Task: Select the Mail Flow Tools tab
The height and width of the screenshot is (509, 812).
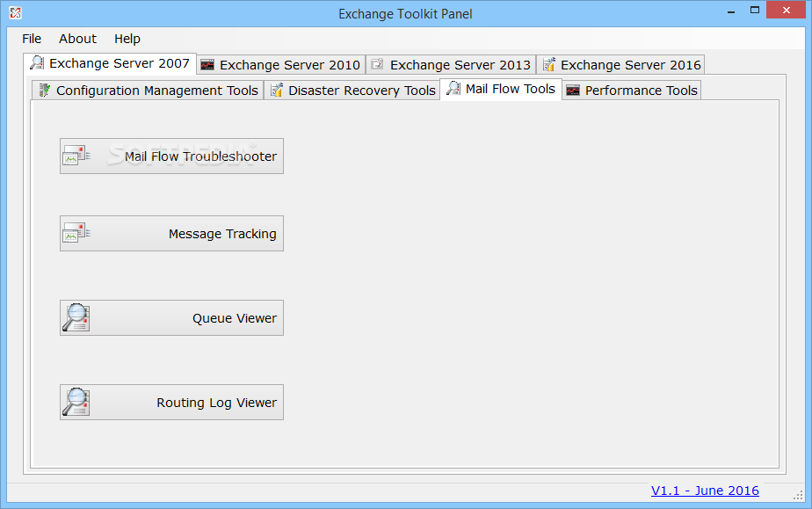Action: point(501,89)
